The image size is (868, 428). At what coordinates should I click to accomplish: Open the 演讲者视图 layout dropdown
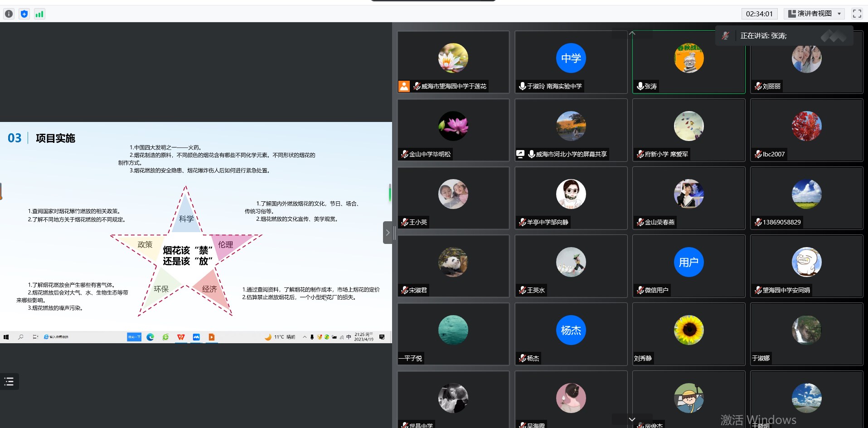point(815,14)
